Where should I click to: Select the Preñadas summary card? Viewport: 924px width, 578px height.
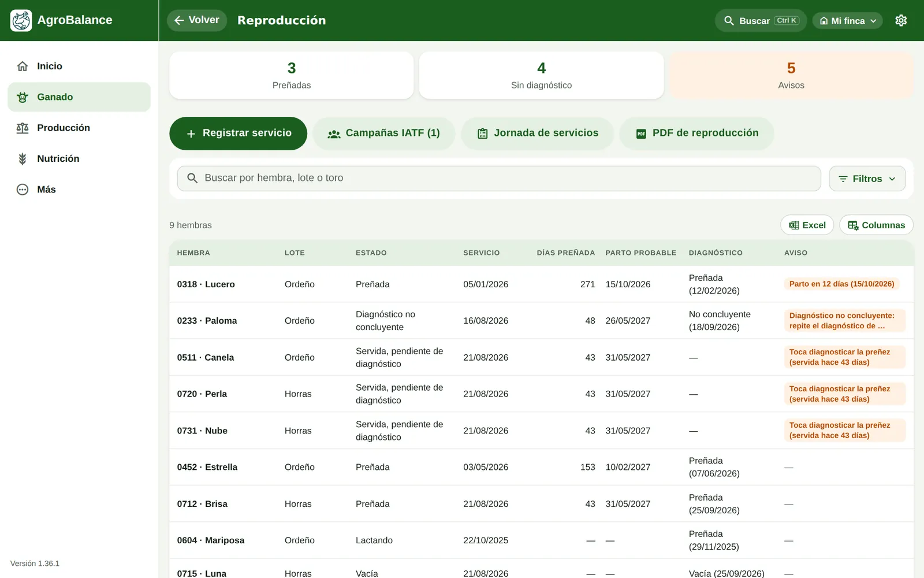click(292, 75)
